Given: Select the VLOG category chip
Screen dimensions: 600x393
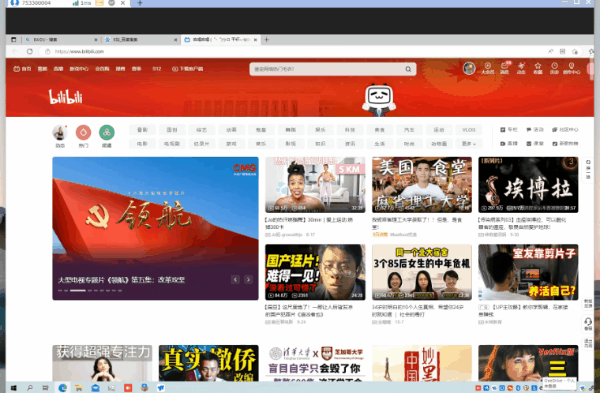Looking at the screenshot, I should [x=468, y=130].
